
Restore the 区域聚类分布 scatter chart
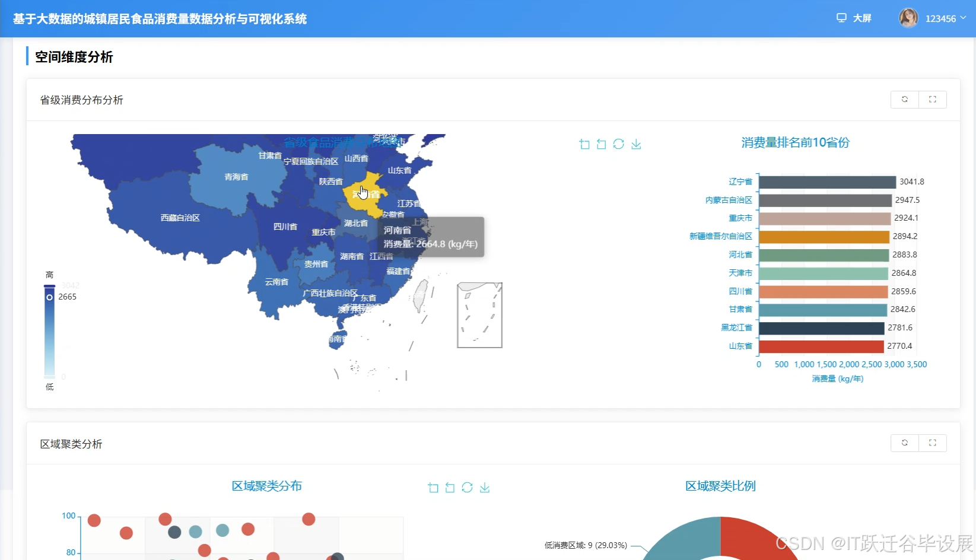pyautogui.click(x=467, y=488)
